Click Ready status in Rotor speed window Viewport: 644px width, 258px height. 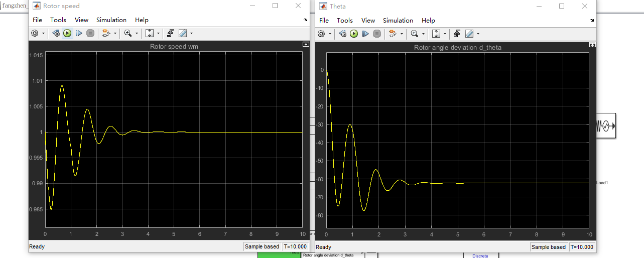[x=37, y=246]
